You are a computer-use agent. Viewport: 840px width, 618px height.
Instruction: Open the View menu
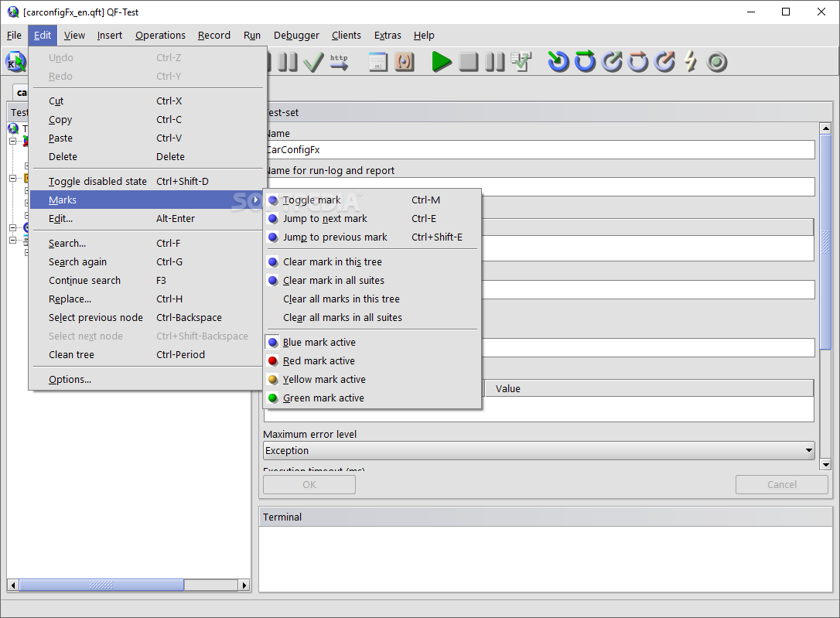tap(74, 36)
